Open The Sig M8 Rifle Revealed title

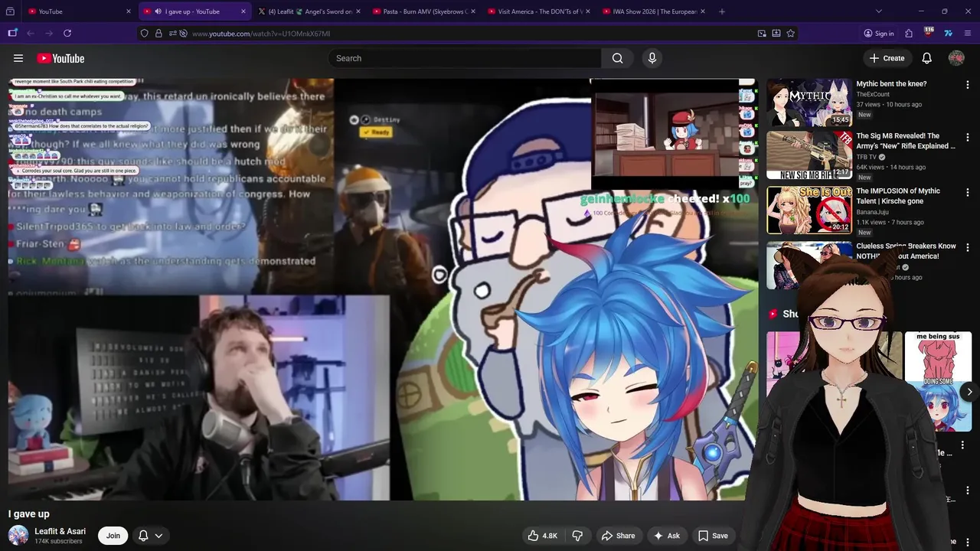(x=906, y=141)
